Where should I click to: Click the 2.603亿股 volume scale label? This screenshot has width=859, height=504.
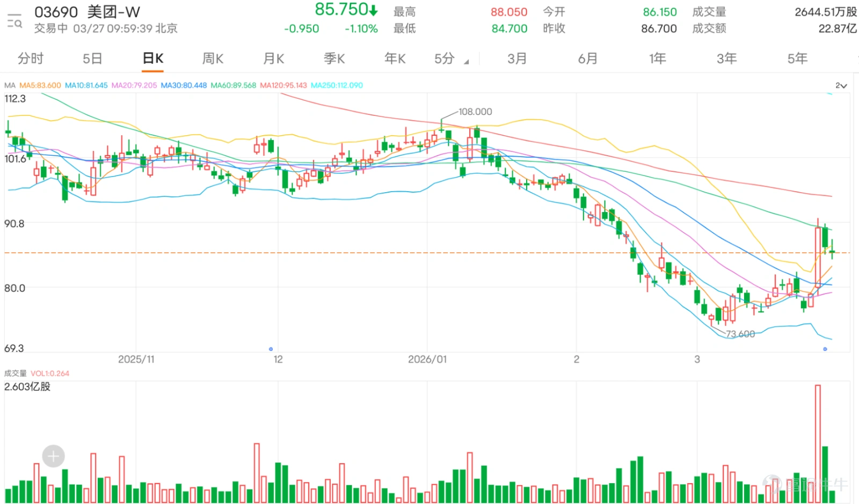click(x=27, y=386)
